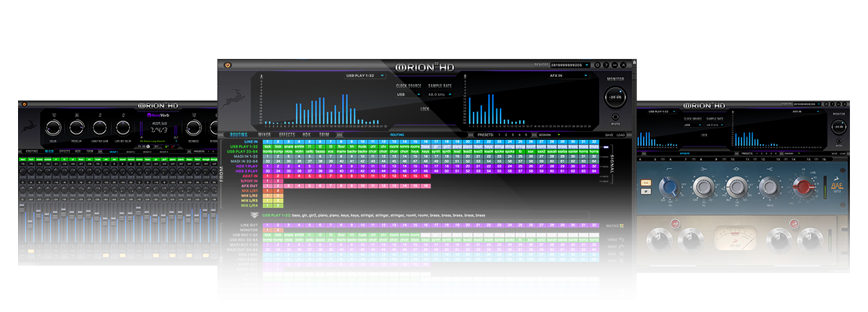Select the S/PDIF IN row label

(248, 181)
